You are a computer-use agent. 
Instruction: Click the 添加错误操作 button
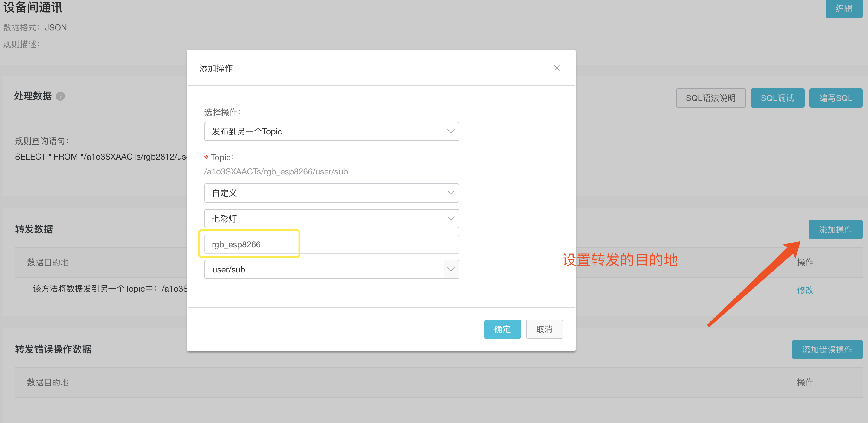coord(826,350)
